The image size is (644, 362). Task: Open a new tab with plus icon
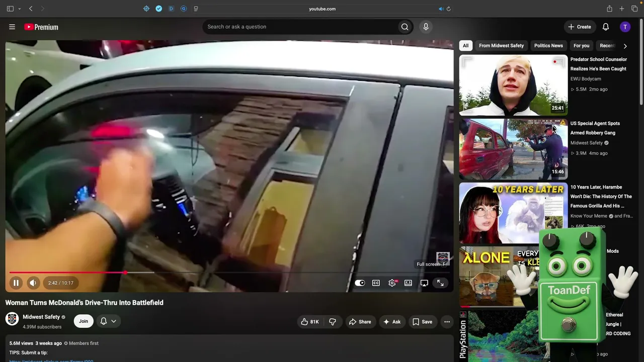tap(622, 9)
